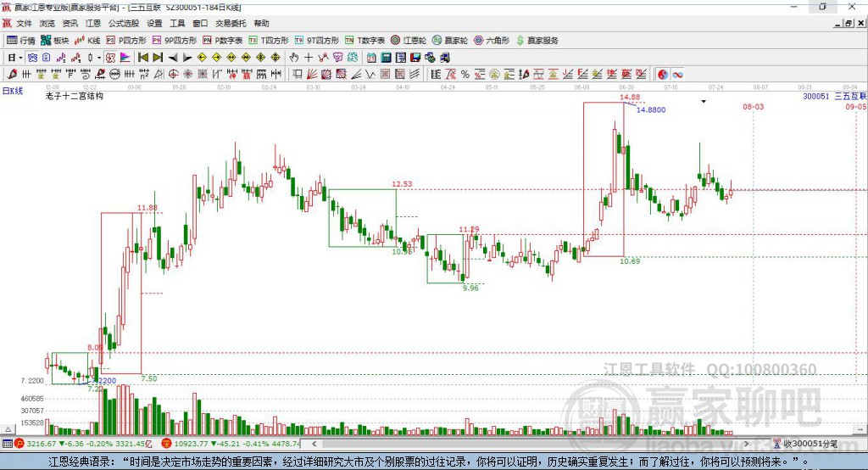Image resolution: width=868 pixels, height=470 pixels.
Task: Switch to K线 chart view
Action: coord(87,41)
